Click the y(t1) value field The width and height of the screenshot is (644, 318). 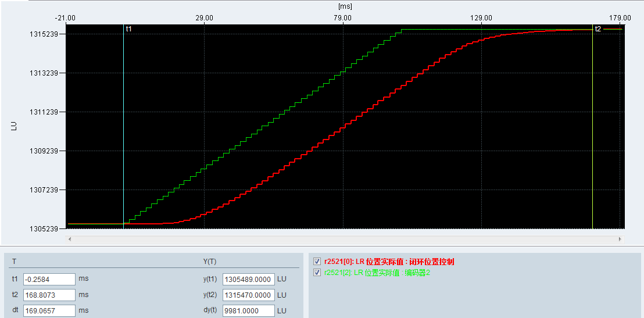coord(249,280)
